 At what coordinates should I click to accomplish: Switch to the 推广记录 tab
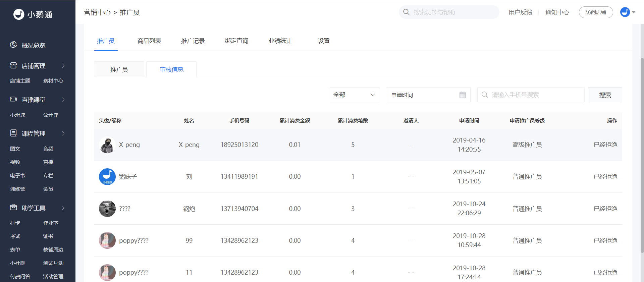coord(193,41)
